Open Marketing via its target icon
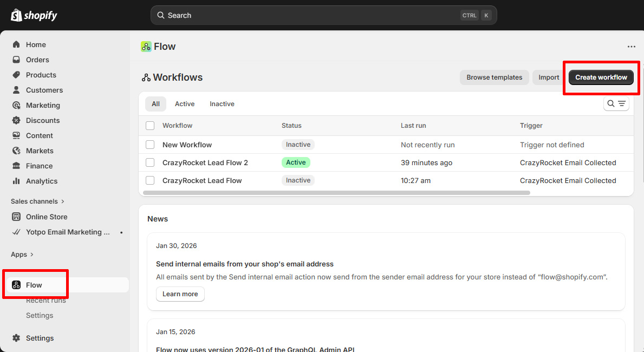The width and height of the screenshot is (644, 352). coord(16,105)
